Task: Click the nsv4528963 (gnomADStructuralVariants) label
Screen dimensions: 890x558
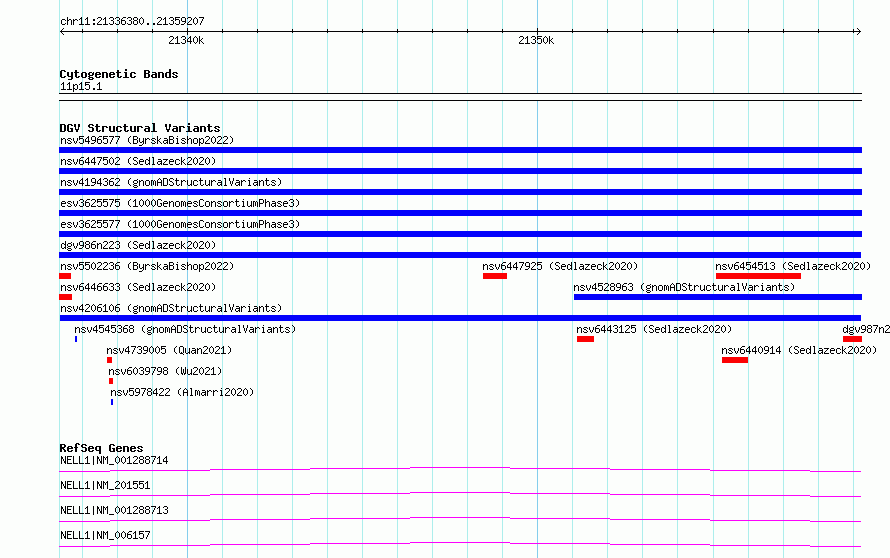Action: click(684, 287)
